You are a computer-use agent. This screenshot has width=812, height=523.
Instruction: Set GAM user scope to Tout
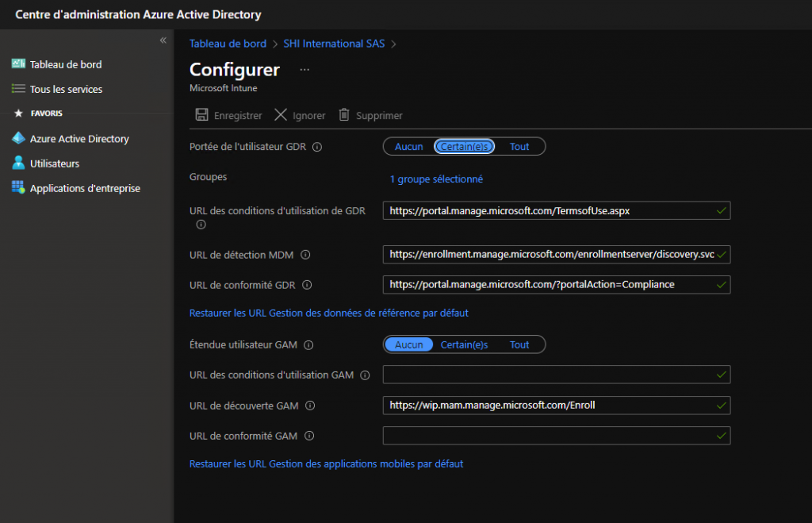point(519,344)
